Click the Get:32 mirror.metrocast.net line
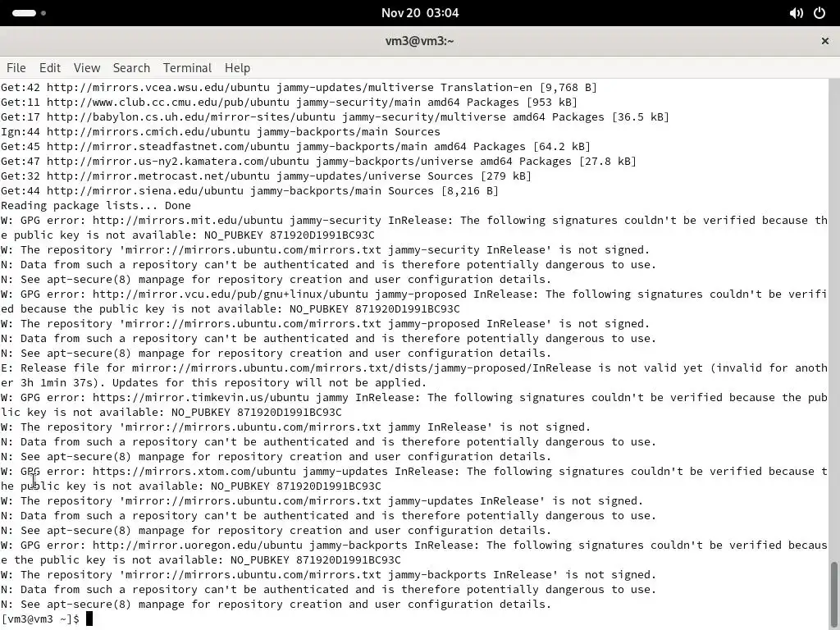840x630 pixels. pos(267,176)
